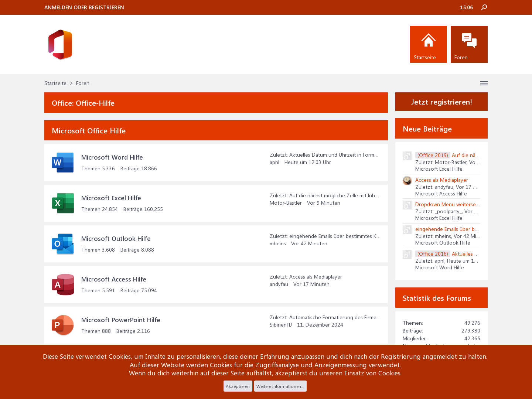The width and height of the screenshot is (532, 399).
Task: Open the Foren speech bubble tile
Action: point(469,44)
